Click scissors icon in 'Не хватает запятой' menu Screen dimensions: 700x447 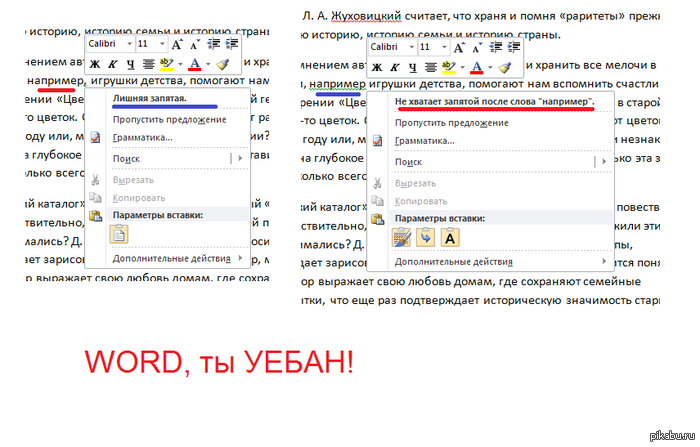(x=377, y=183)
